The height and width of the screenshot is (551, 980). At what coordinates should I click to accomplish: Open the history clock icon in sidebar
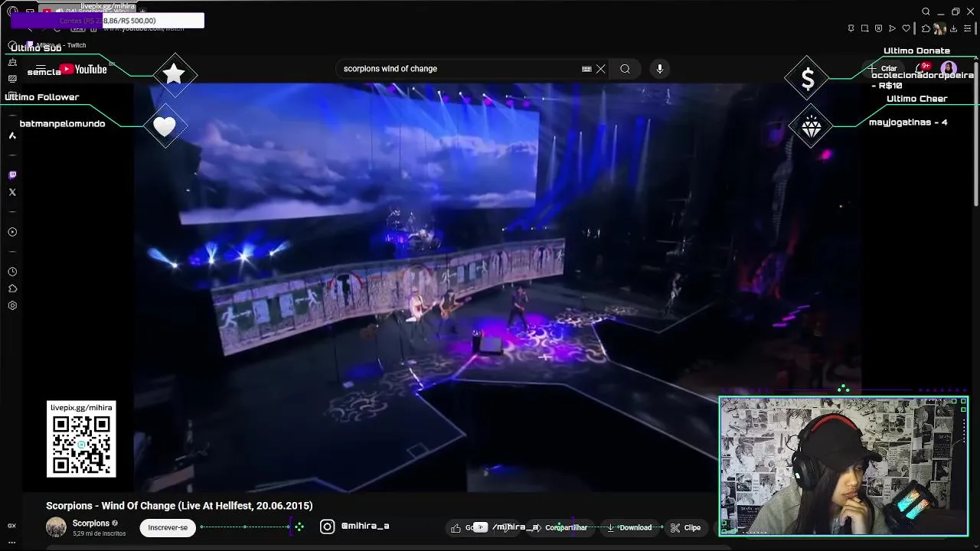click(x=12, y=272)
